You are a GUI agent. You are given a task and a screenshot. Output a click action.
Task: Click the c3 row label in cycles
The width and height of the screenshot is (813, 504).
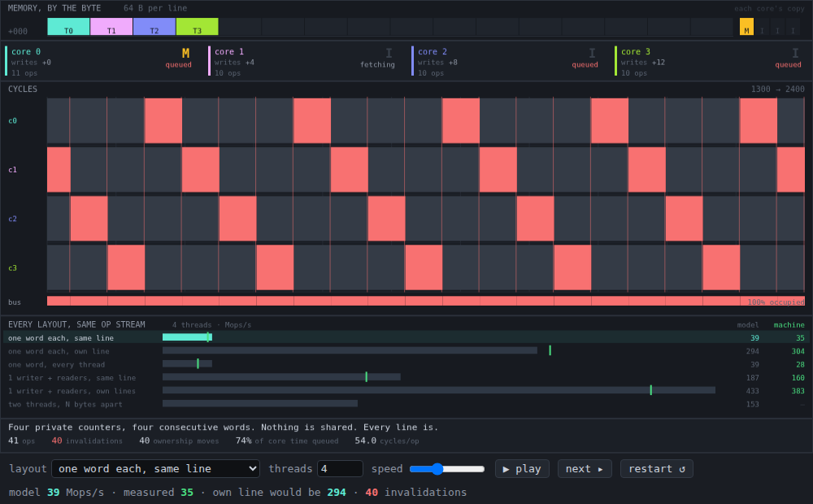[12, 268]
